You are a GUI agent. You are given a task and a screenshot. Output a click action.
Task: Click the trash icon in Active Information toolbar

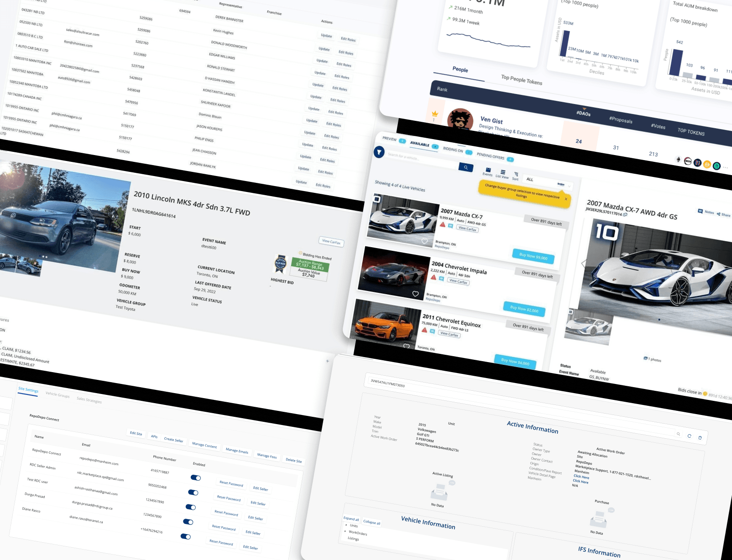(700, 438)
